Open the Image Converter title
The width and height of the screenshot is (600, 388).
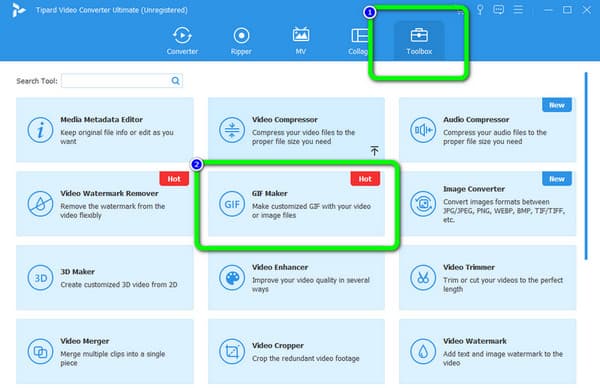pyautogui.click(x=474, y=189)
